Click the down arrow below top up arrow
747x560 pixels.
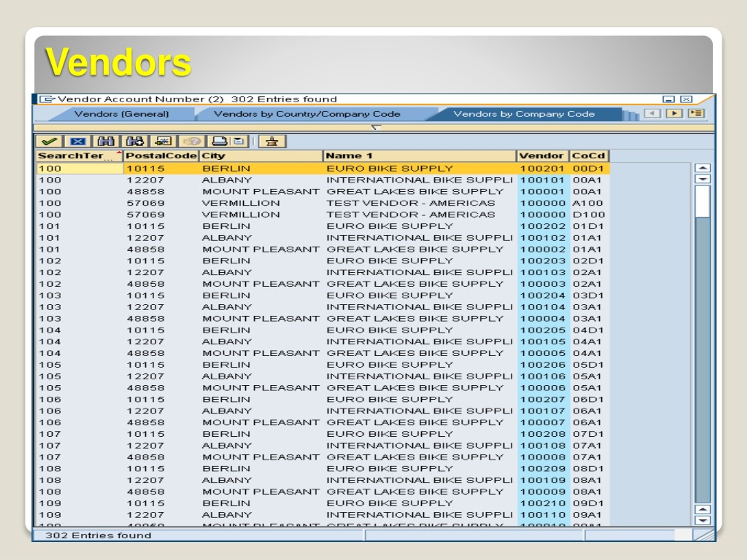click(703, 179)
